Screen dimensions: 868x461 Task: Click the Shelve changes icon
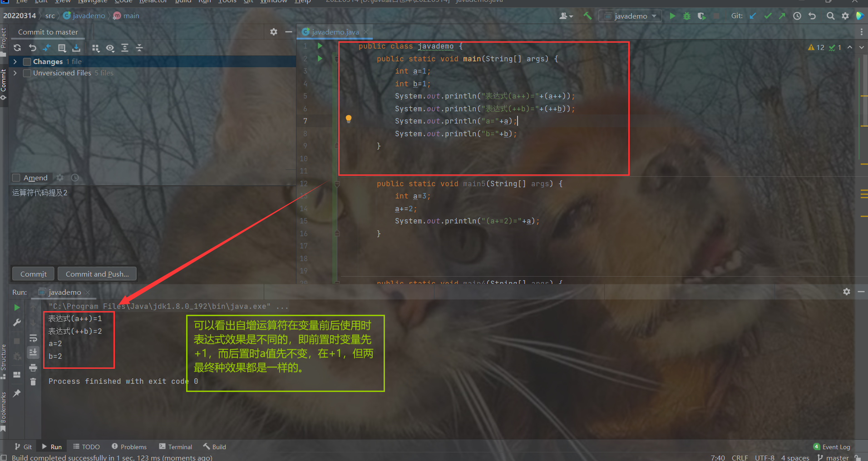[x=76, y=48]
